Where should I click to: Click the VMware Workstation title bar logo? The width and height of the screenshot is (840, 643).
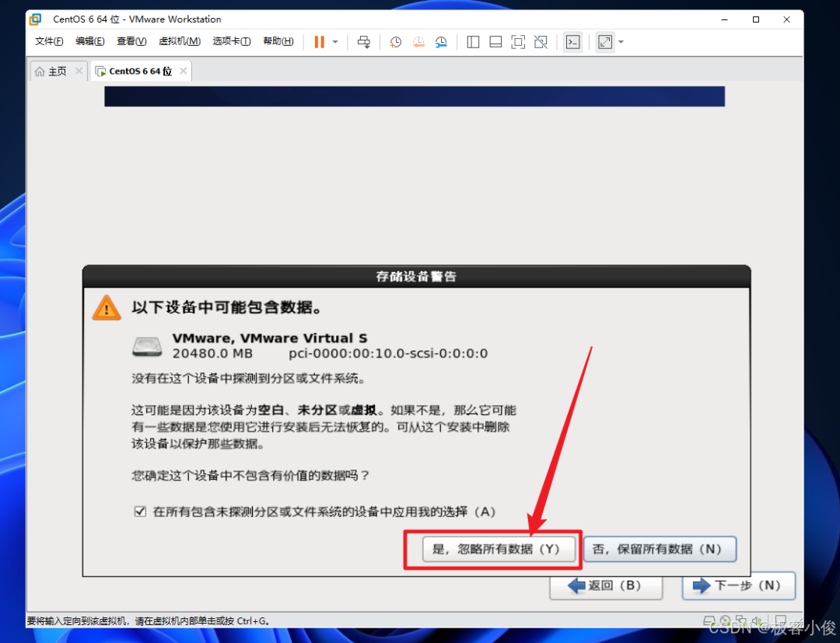point(36,19)
